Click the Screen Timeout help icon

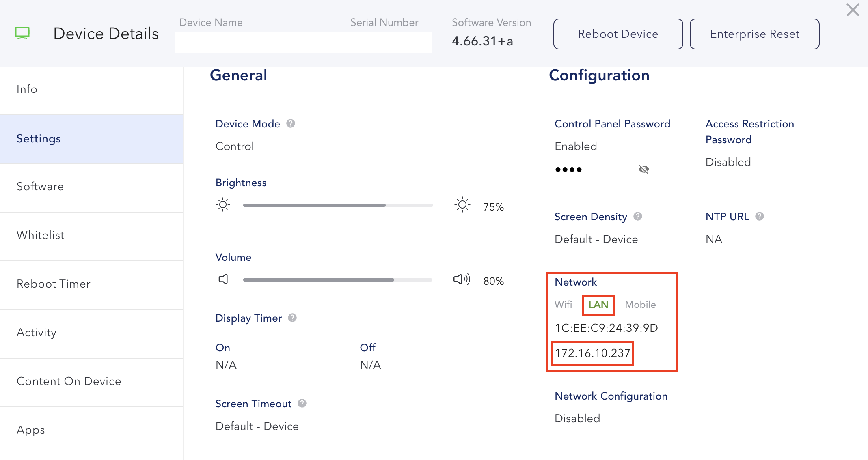[302, 403]
